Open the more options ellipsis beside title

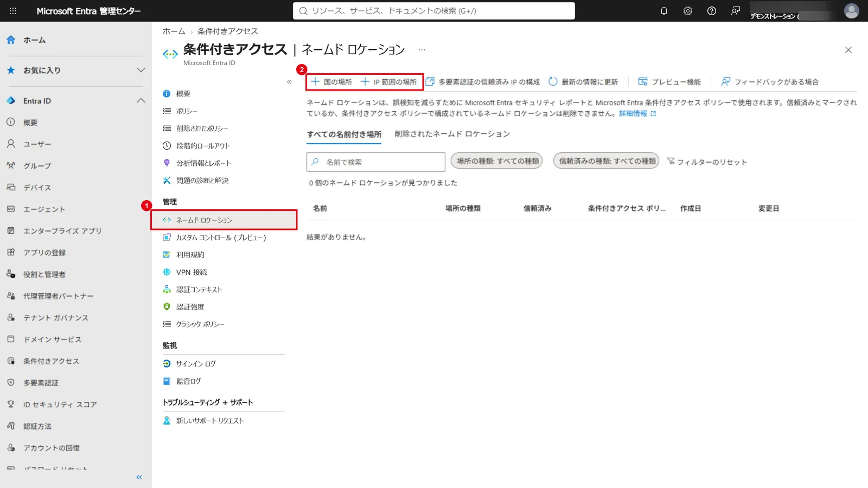tap(422, 50)
